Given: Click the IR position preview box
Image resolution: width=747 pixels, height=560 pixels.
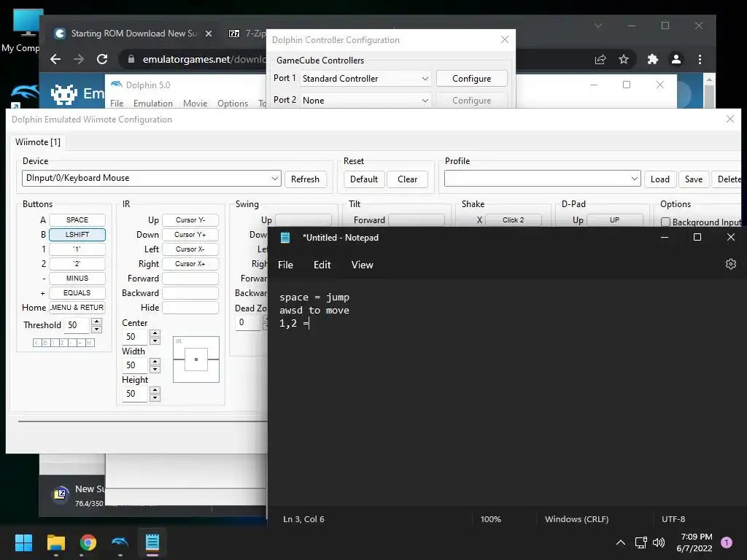Looking at the screenshot, I should (x=196, y=359).
